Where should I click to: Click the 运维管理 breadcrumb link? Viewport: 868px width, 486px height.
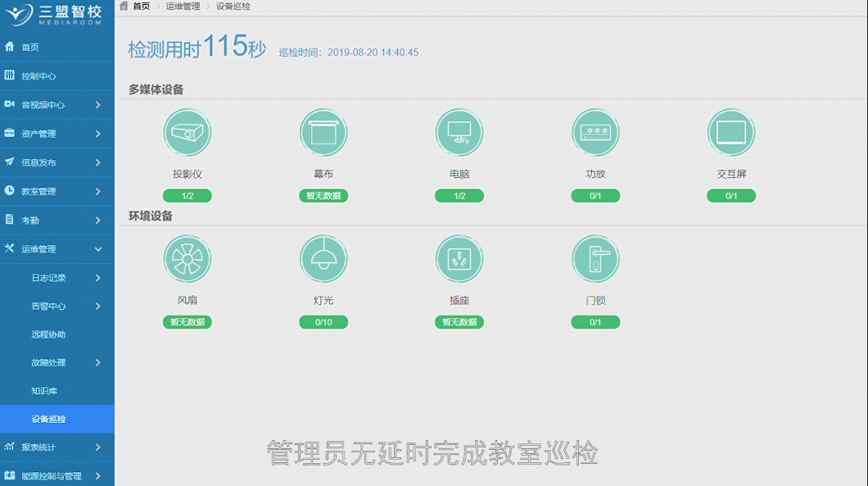point(183,7)
